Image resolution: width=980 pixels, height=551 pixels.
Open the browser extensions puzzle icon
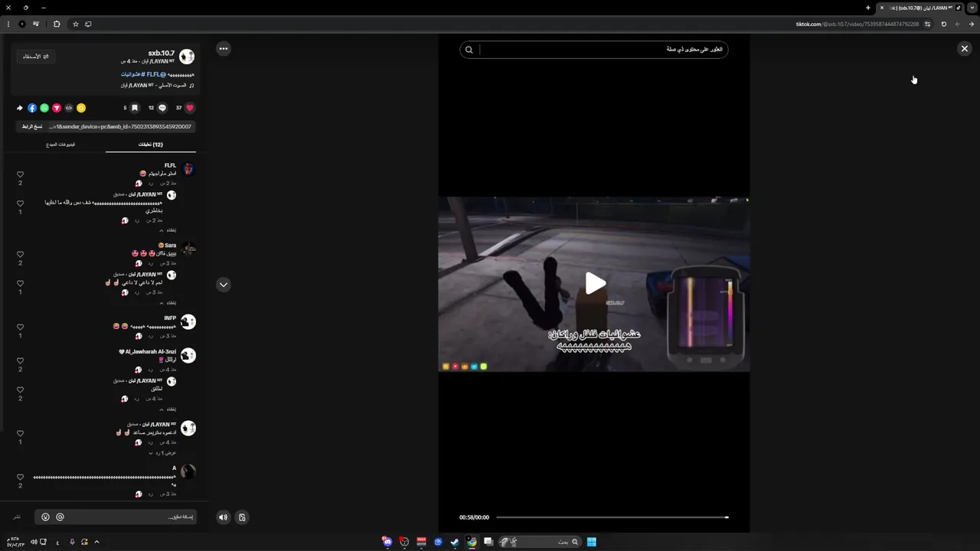point(57,24)
